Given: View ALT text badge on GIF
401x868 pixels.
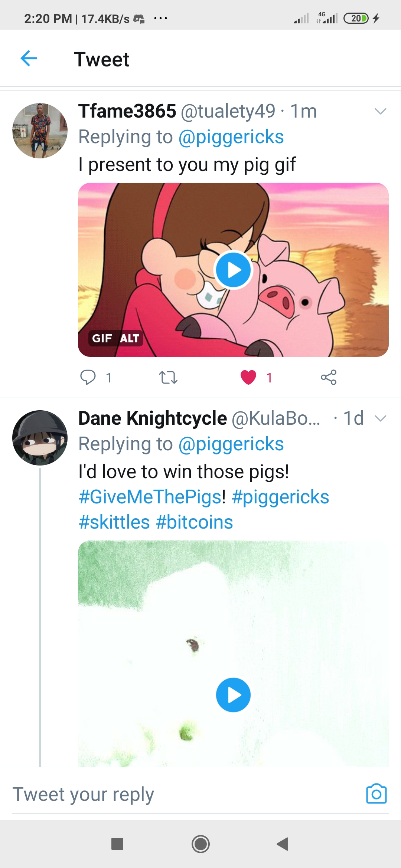Looking at the screenshot, I should (130, 338).
